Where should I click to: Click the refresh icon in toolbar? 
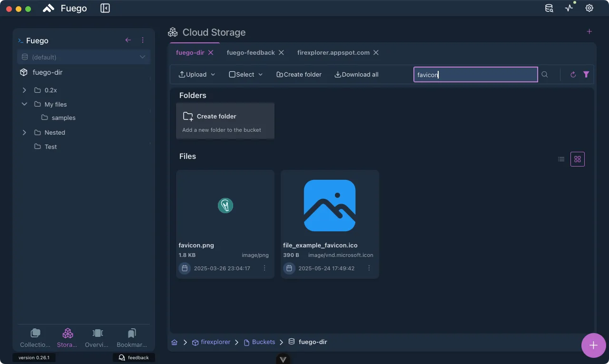coord(573,75)
